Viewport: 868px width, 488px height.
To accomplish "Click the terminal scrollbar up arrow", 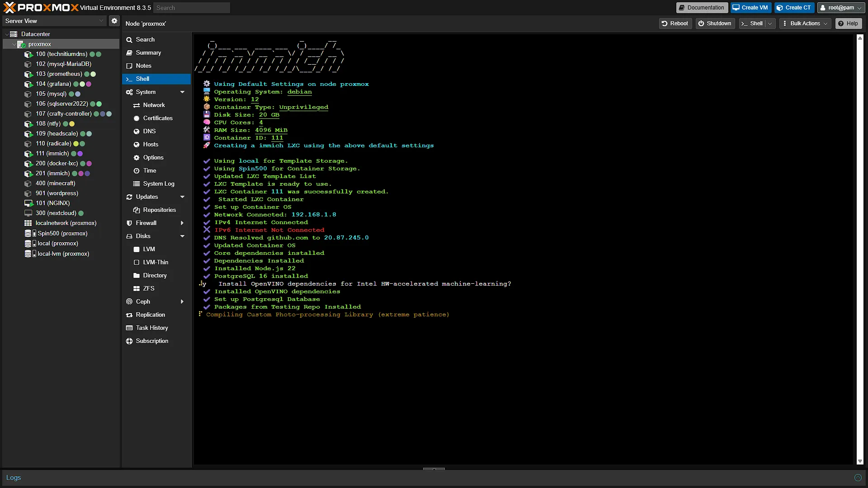I will tap(860, 38).
